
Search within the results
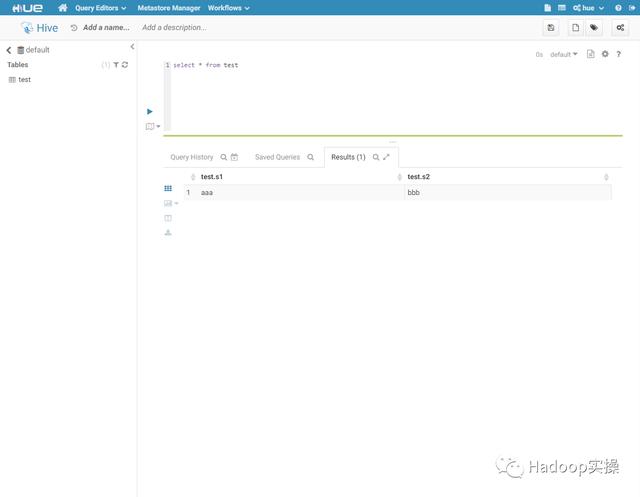376,157
